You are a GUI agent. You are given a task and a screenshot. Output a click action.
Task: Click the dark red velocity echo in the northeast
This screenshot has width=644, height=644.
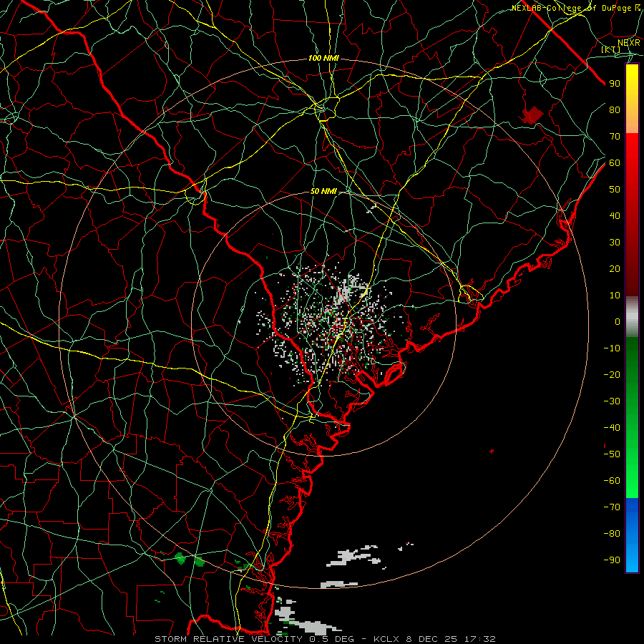tap(532, 115)
